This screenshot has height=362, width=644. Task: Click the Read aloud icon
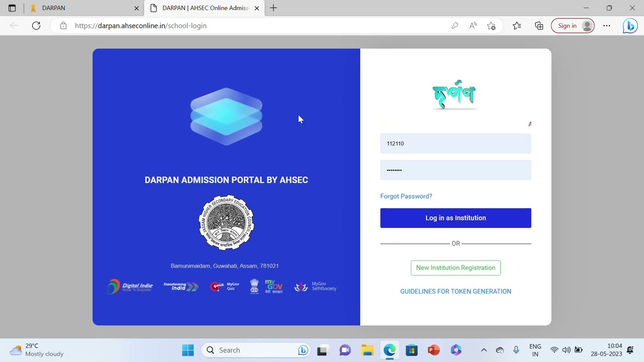coord(473,26)
